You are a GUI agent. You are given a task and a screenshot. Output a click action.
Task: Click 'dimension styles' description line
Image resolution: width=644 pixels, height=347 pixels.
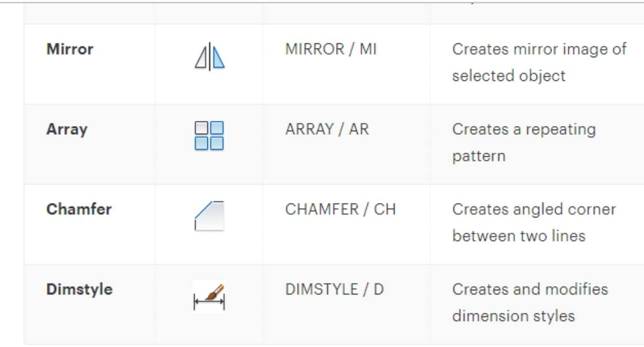pos(513,316)
